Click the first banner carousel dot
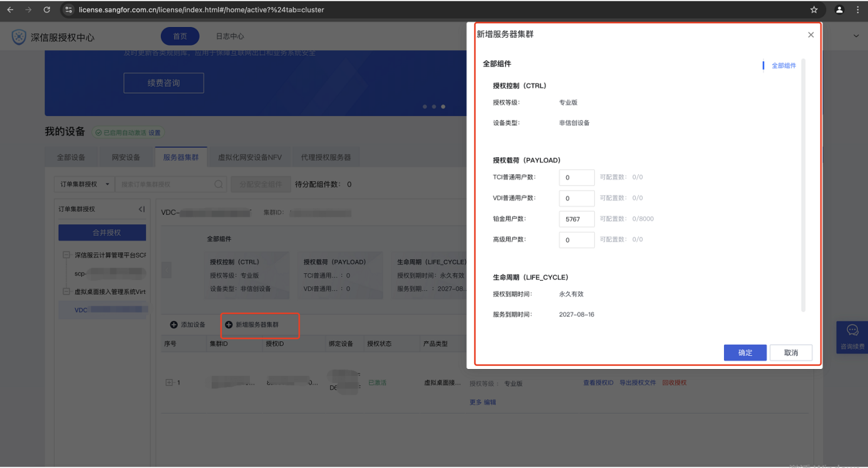Viewport: 868px width, 468px height. (x=425, y=107)
